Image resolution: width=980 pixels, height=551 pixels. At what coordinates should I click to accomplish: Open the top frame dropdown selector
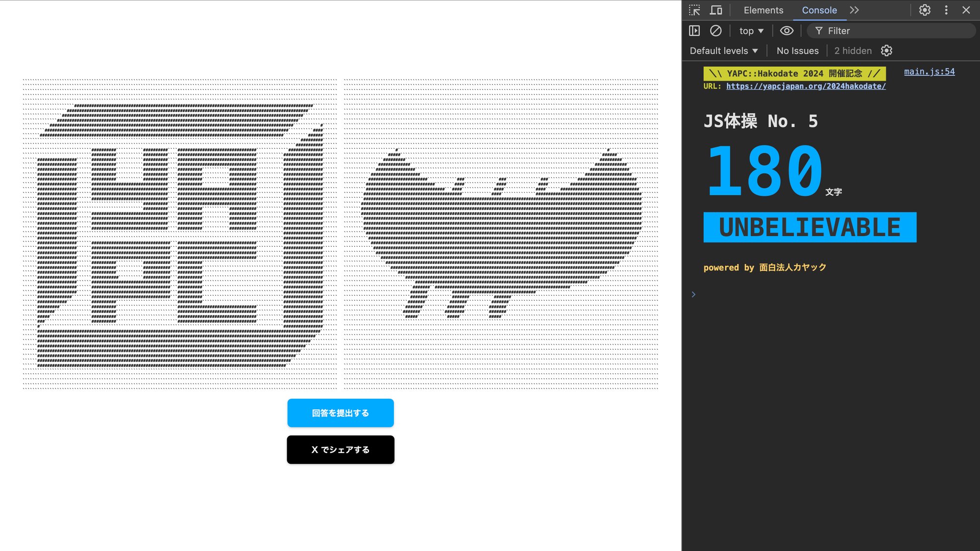(750, 30)
